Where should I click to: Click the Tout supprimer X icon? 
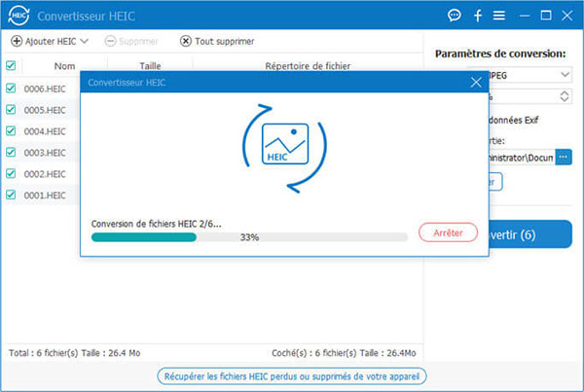[x=186, y=41]
